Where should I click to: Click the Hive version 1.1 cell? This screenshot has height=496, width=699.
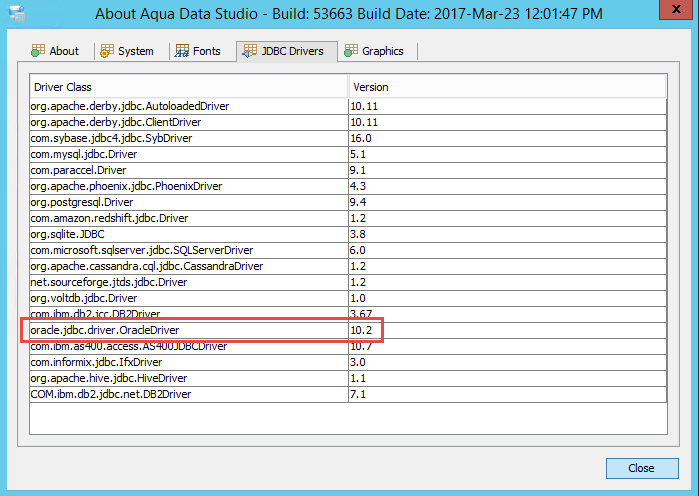(507, 378)
